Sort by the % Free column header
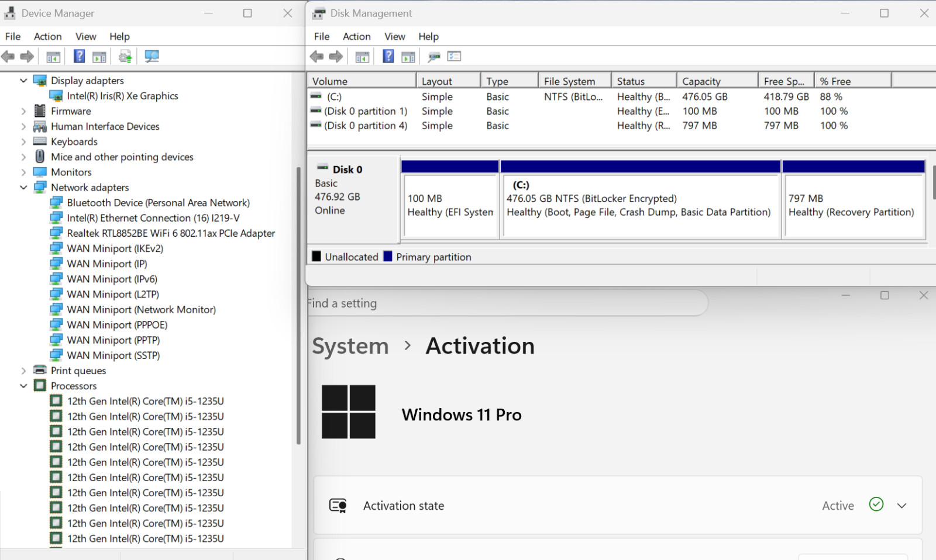Screen dimensions: 936x560 click(x=853, y=81)
